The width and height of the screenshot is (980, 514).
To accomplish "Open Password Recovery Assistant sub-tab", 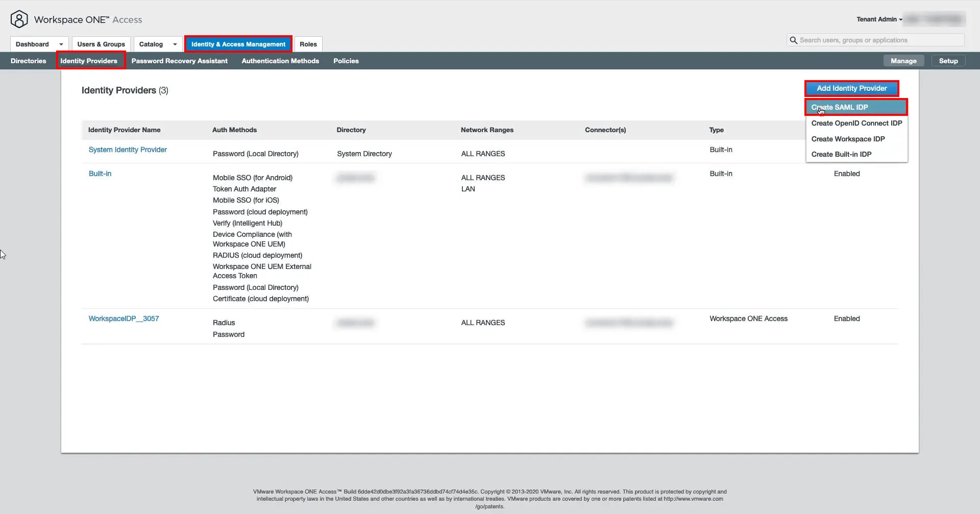I will 180,61.
